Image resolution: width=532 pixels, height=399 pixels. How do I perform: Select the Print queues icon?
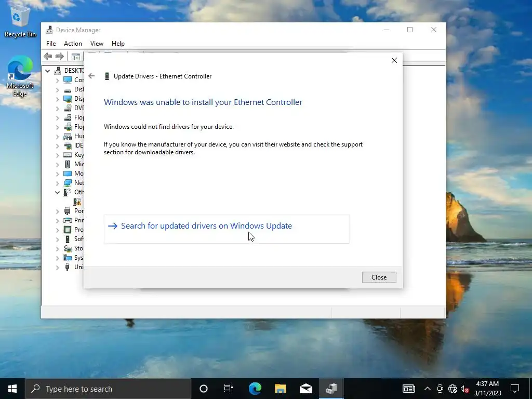point(68,220)
